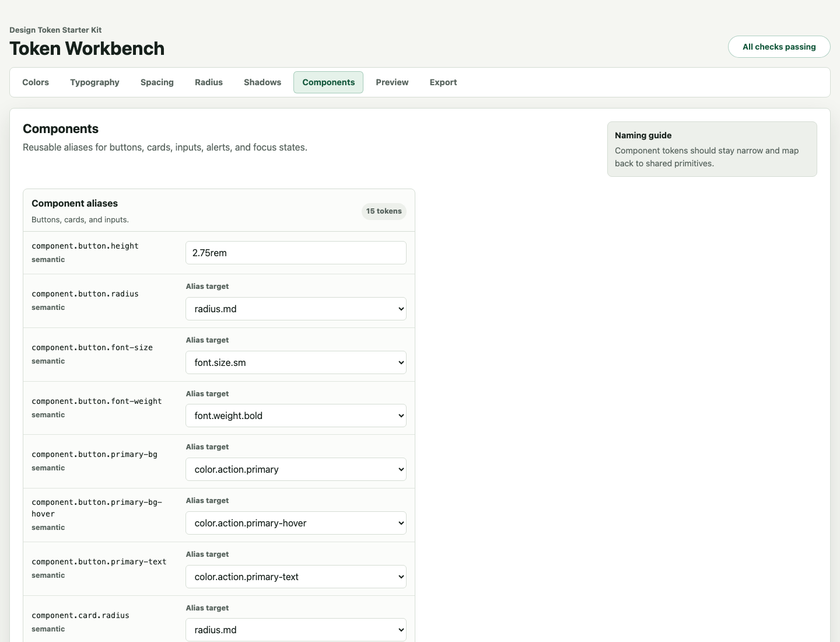
Task: Go to the Radius tab
Action: coord(209,82)
